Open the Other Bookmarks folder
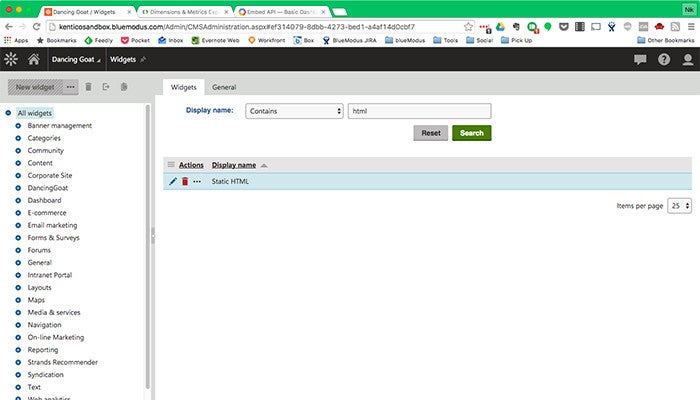The width and height of the screenshot is (700, 400). [666, 40]
